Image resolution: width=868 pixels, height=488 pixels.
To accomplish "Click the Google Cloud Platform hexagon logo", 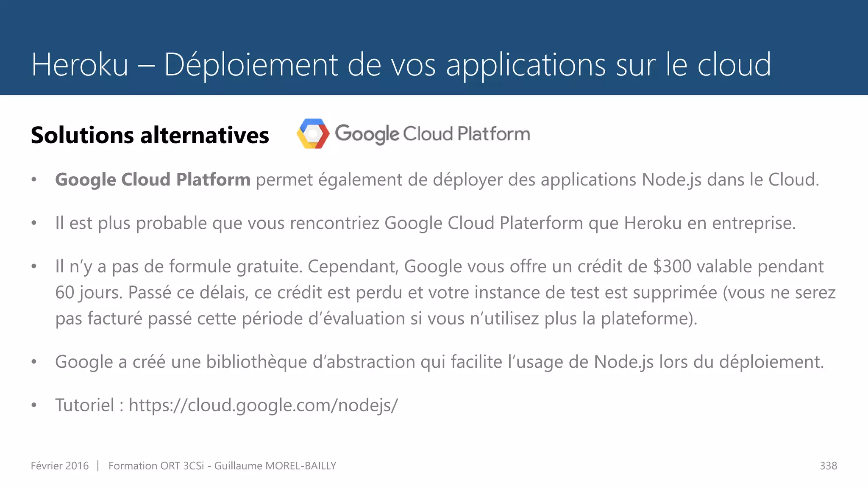I will click(x=313, y=134).
